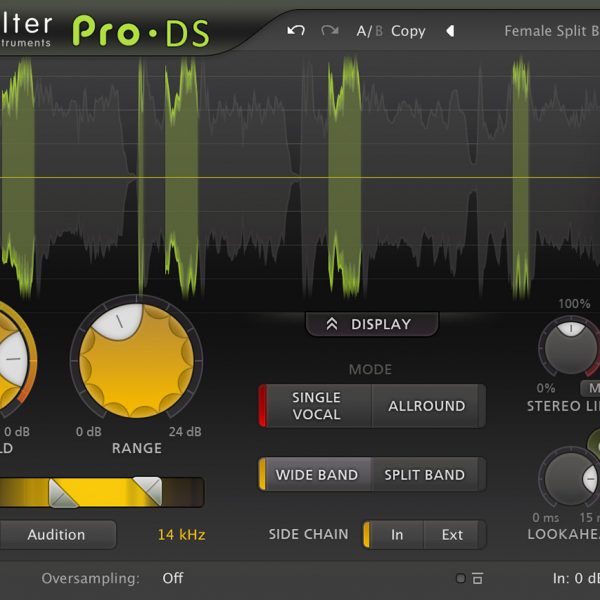Click the 0 dB range minimum label

point(89,432)
